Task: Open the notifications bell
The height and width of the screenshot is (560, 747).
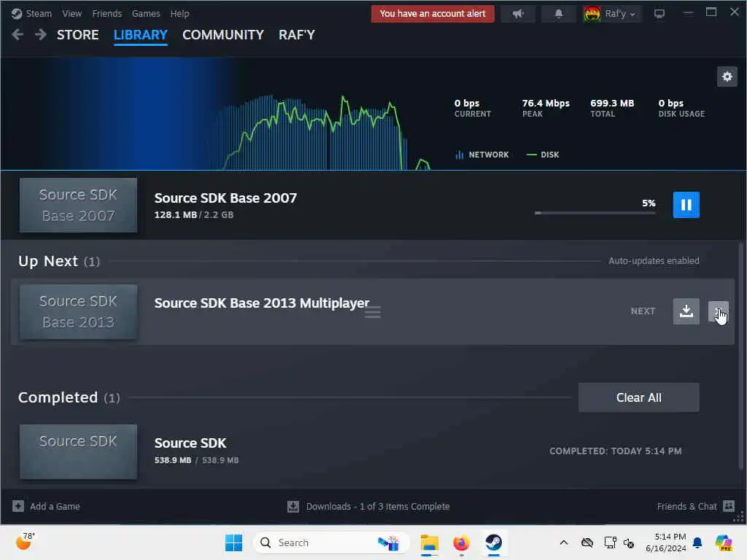Action: click(559, 13)
